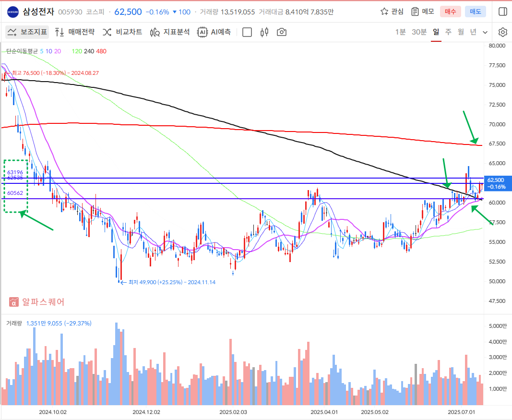Click the stock code 005930
This screenshot has height=420, width=512.
70,12
